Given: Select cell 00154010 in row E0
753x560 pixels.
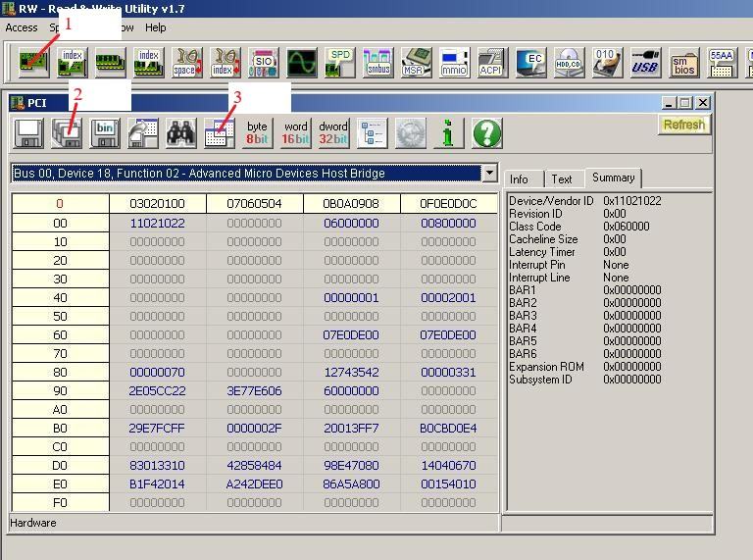Looking at the screenshot, I should (x=448, y=484).
